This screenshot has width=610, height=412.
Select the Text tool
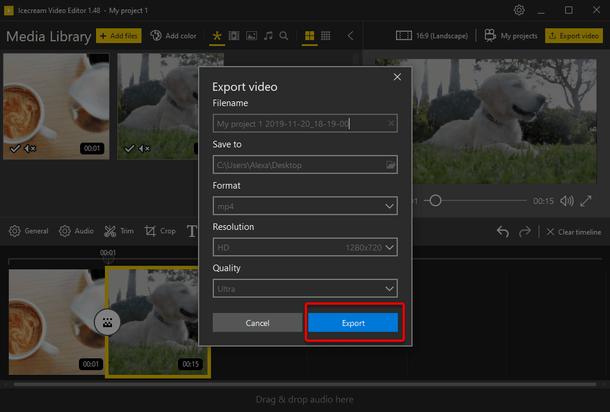[192, 231]
